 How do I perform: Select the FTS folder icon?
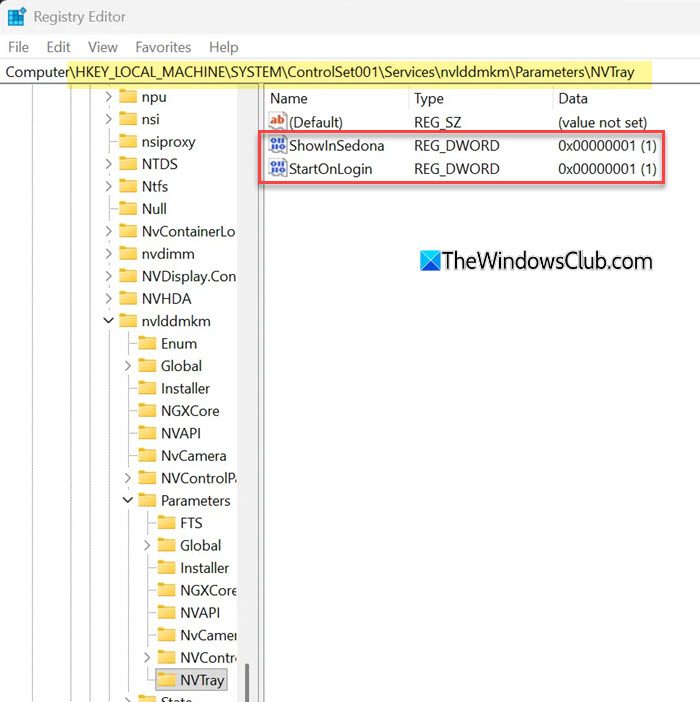tap(166, 522)
